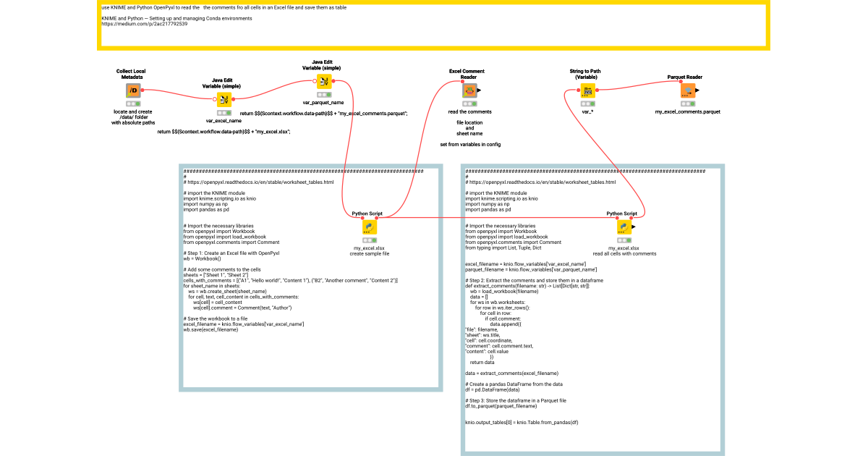
Task: Click the output port of the Parquet Reader node
Action: 697,90
